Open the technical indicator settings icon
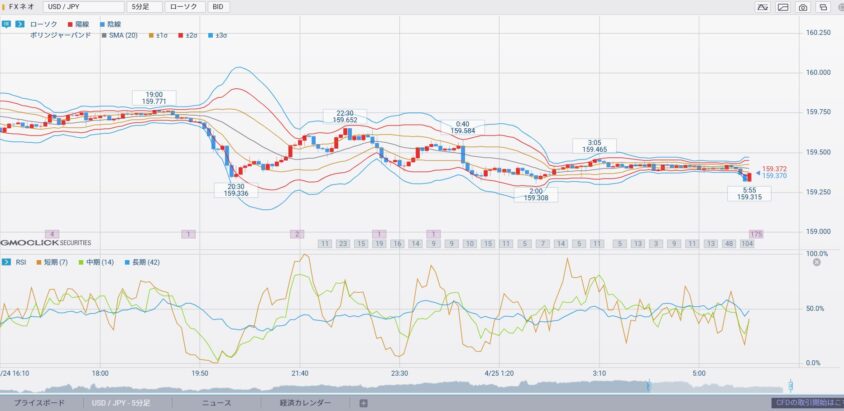The image size is (844, 411). pyautogui.click(x=763, y=7)
